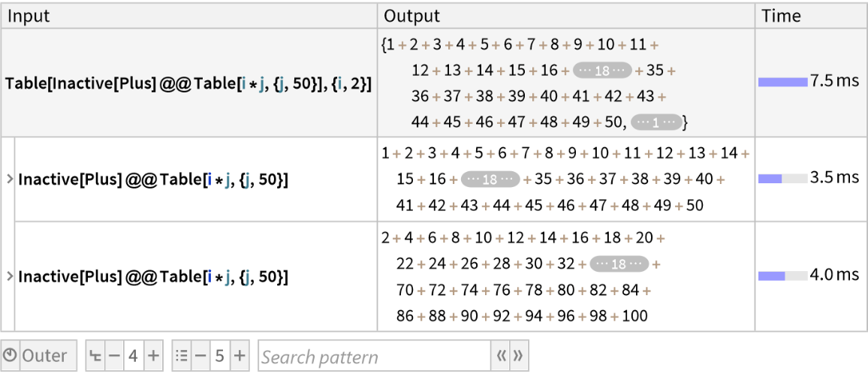Image resolution: width=868 pixels, height=374 pixels.
Task: Decrease the row count below 5
Action: (200, 356)
